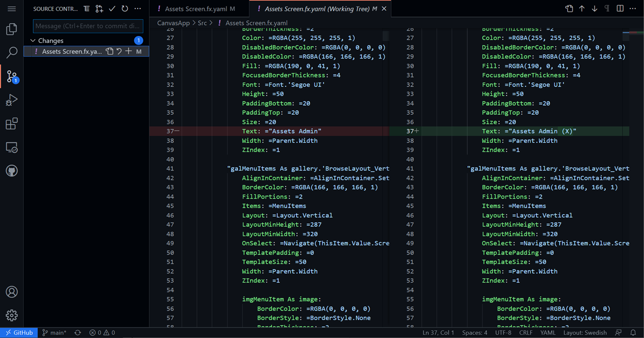Viewport: 644px width, 338px height.
Task: Switch to the Assets Screen.fx.yaml tab
Action: pos(200,9)
